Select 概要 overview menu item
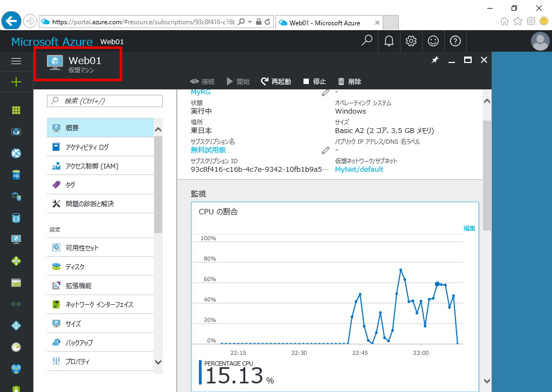This screenshot has width=552, height=392. pyautogui.click(x=100, y=128)
